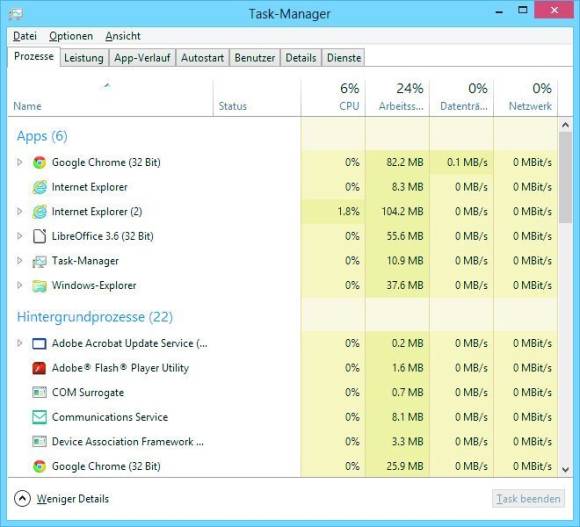580x527 pixels.
Task: Sort processes by the CPU column header
Action: 333,98
